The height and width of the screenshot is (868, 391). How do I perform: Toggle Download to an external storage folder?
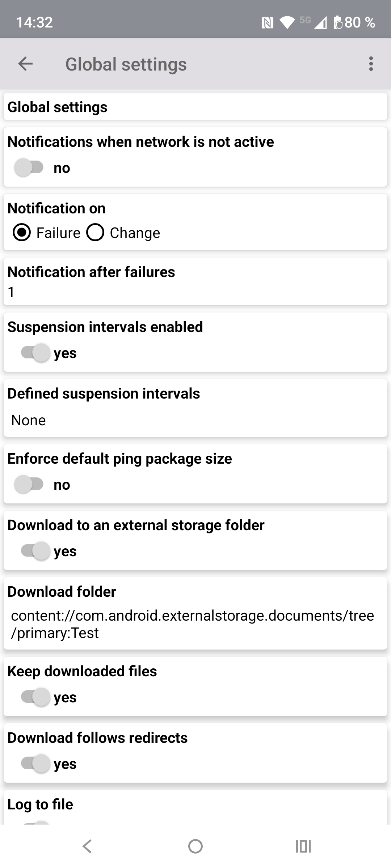click(35, 551)
